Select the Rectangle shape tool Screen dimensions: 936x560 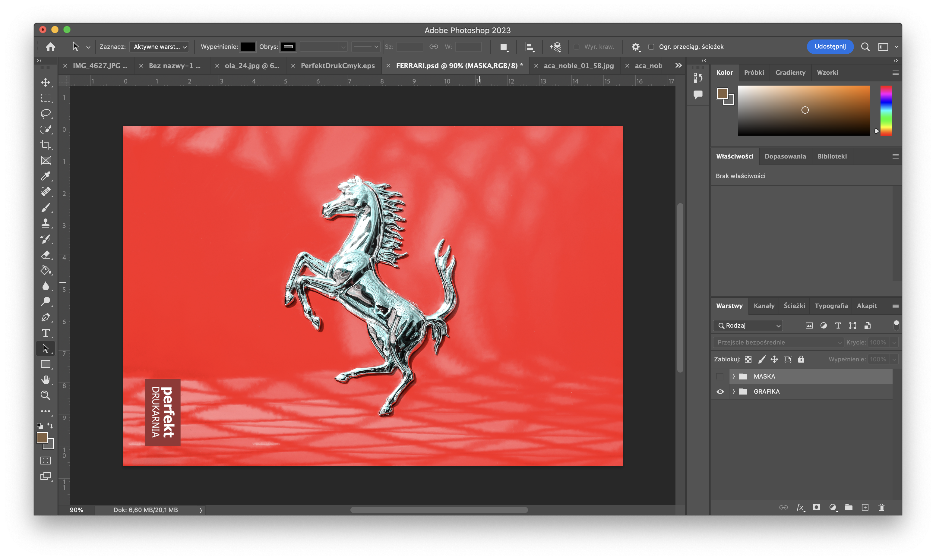tap(46, 364)
